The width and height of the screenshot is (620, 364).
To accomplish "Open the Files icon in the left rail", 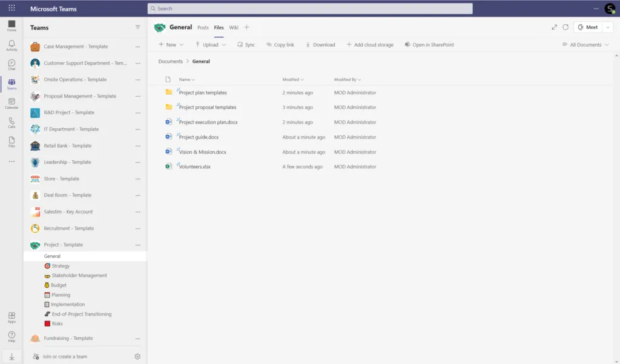I will point(12,142).
